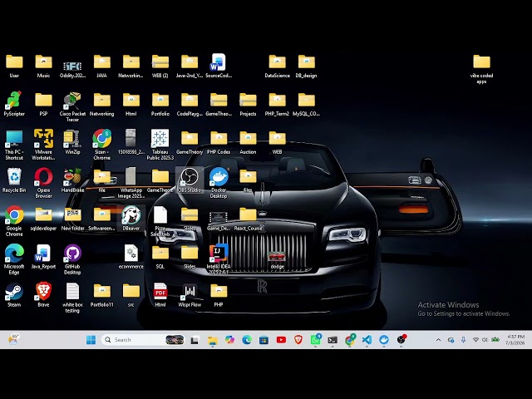The image size is (532, 399).
Task: Select the OBS Studio desktop icon
Action: pos(190,180)
